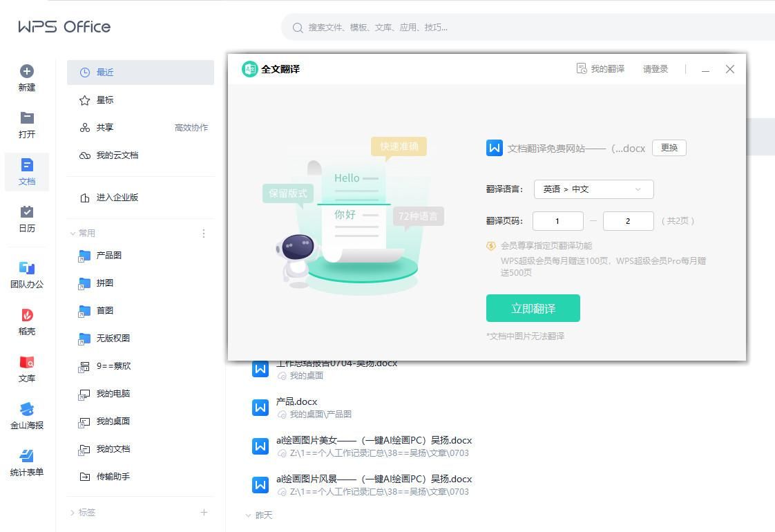Click the end page field showing 2
775x532 pixels.
pos(628,221)
